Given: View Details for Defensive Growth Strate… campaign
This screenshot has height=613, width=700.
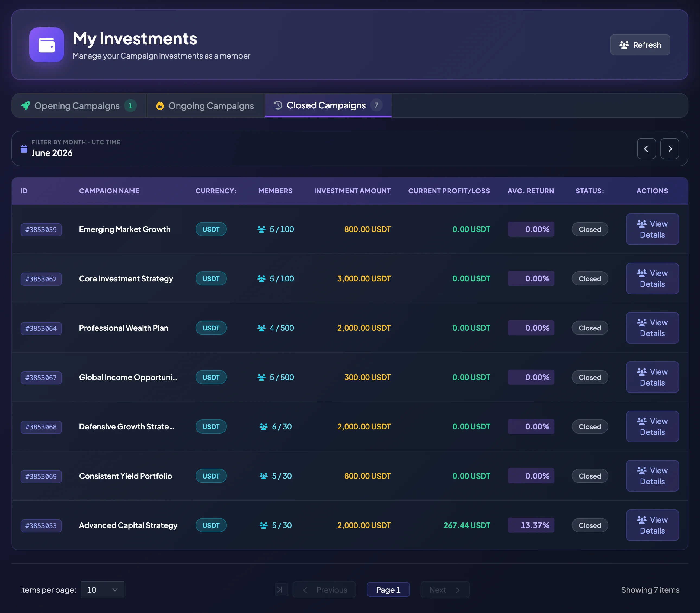Looking at the screenshot, I should (652, 426).
